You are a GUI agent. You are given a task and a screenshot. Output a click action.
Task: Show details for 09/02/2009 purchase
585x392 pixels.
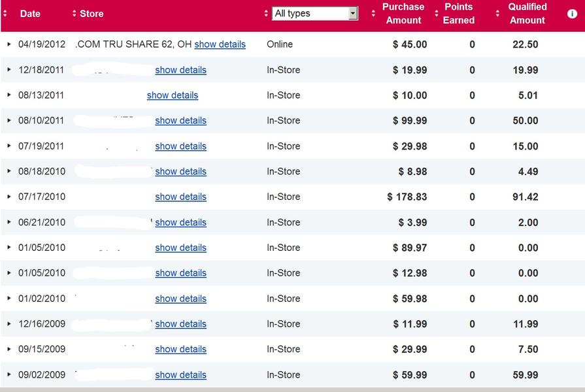tap(180, 375)
